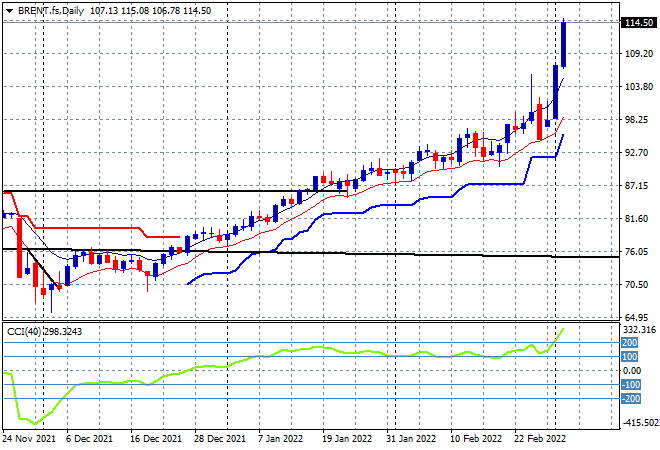The width and height of the screenshot is (660, 450).
Task: Click the 92.70 price axis label
Action: [x=636, y=152]
